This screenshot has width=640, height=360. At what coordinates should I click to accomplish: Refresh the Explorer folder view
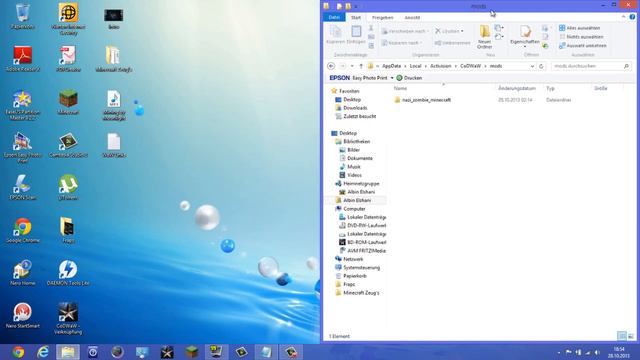point(541,66)
